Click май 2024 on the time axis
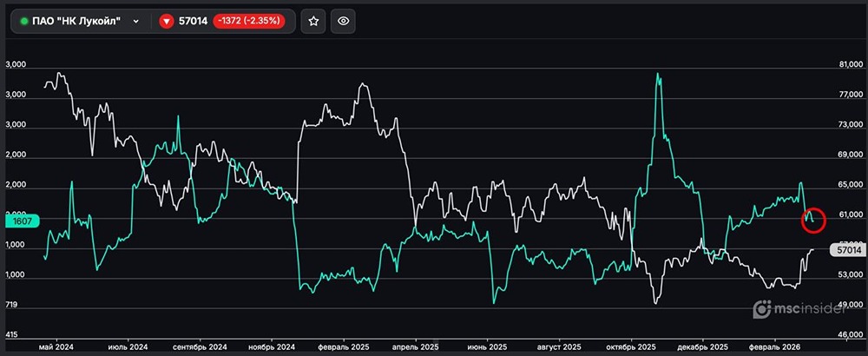 coord(57,346)
